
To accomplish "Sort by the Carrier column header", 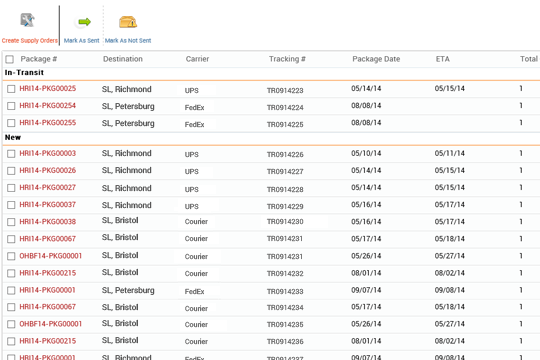I will (x=197, y=59).
